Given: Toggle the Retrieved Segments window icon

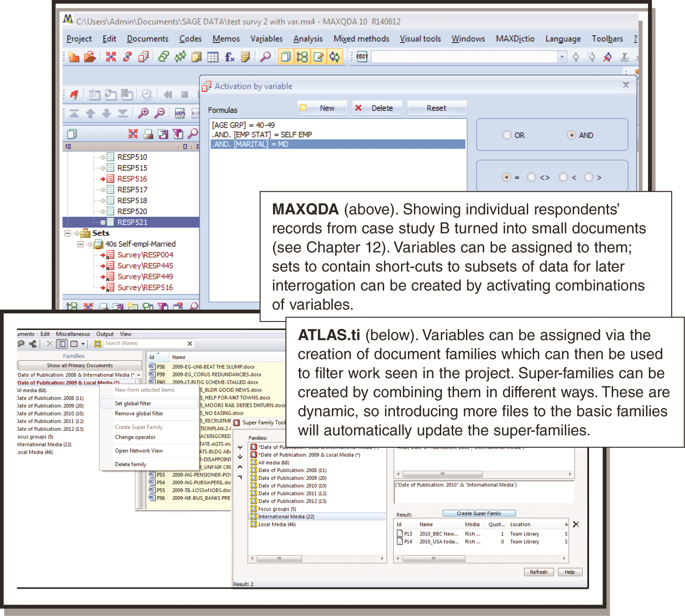Looking at the screenshot, I should 335,57.
